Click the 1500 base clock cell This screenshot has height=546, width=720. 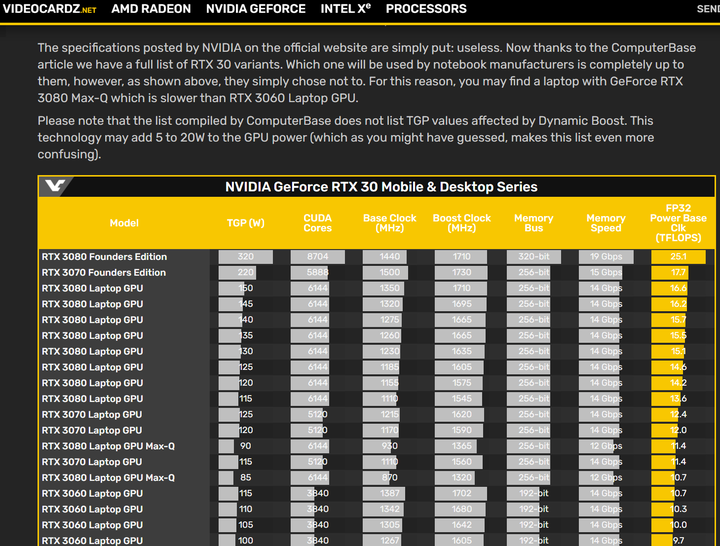click(389, 272)
